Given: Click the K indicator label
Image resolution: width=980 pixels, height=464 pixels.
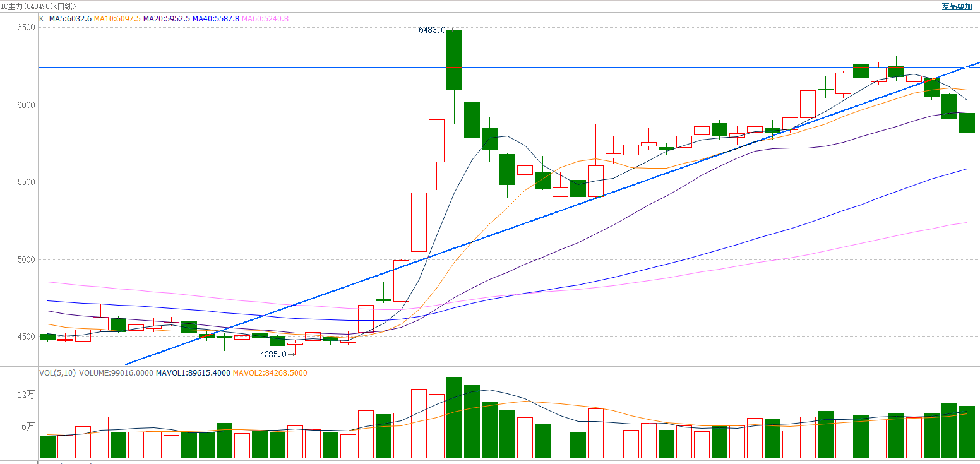Looking at the screenshot, I should pyautogui.click(x=42, y=19).
